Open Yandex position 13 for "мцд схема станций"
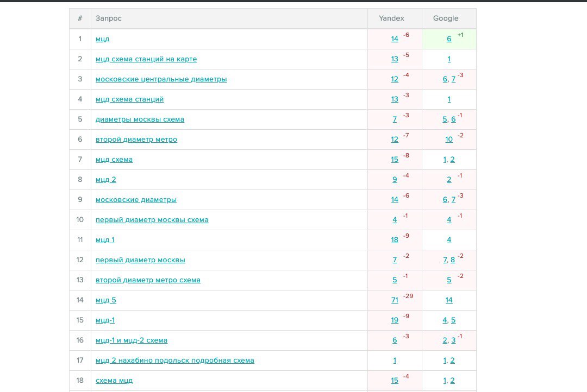Image resolution: width=587 pixels, height=392 pixels. click(395, 99)
